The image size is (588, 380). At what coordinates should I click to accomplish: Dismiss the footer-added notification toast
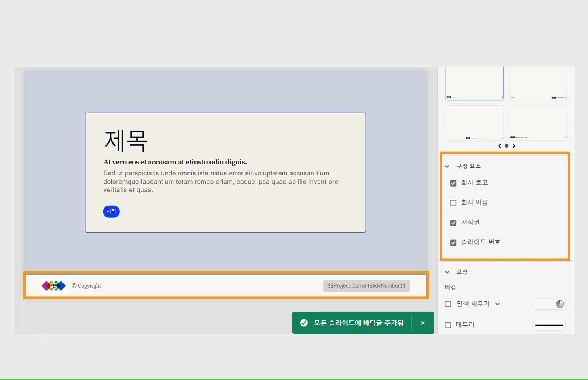423,323
